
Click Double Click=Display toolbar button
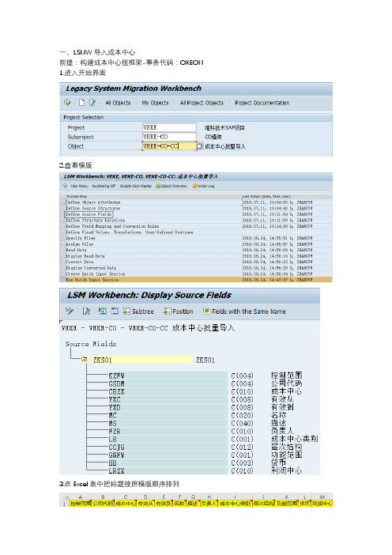[x=136, y=186]
